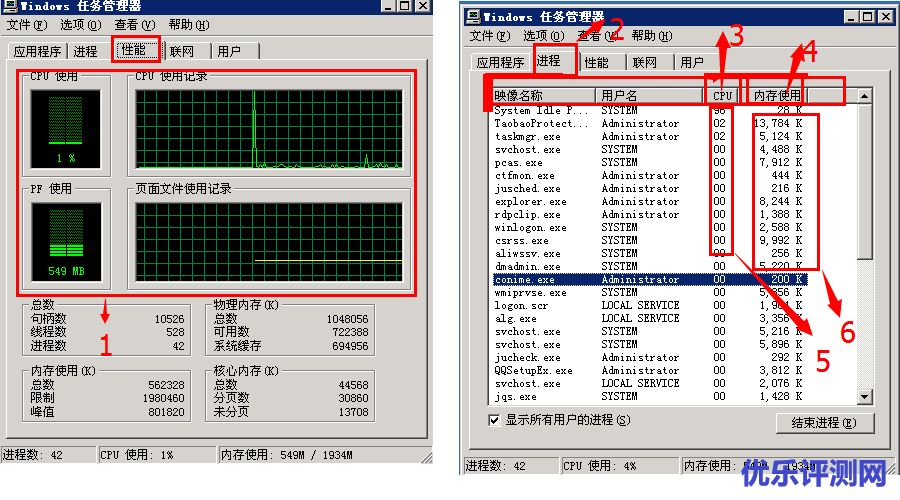
Task: Select the aliwssv.exe process row
Action: point(650,253)
